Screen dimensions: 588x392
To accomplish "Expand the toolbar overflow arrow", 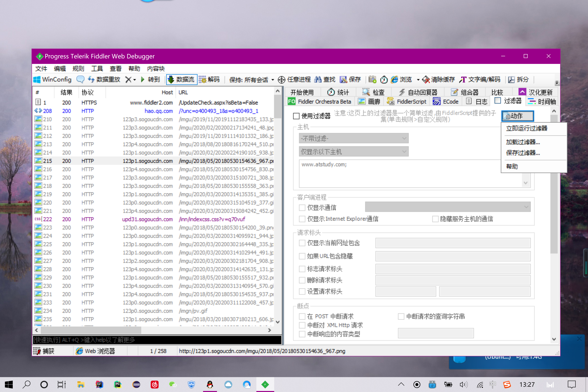I will point(557,83).
